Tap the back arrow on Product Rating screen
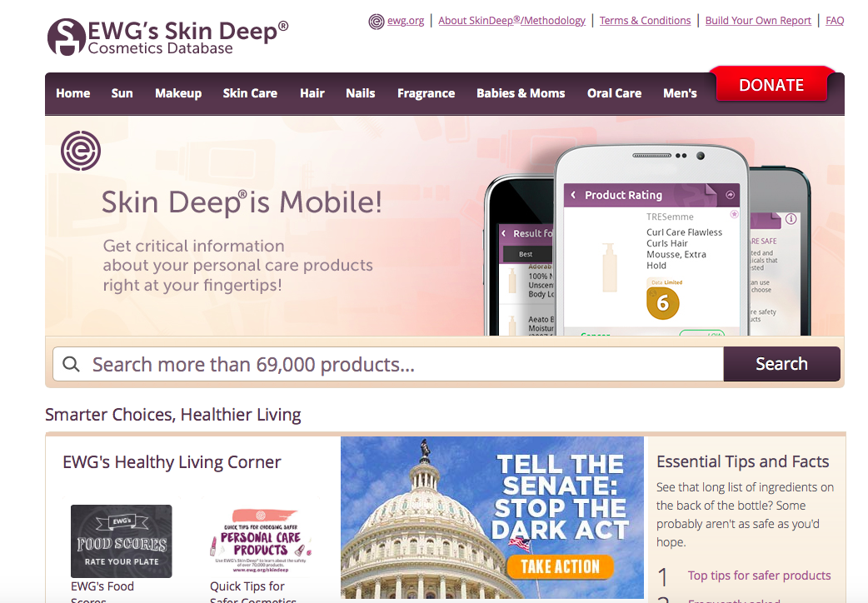The width and height of the screenshot is (868, 603). tap(573, 195)
